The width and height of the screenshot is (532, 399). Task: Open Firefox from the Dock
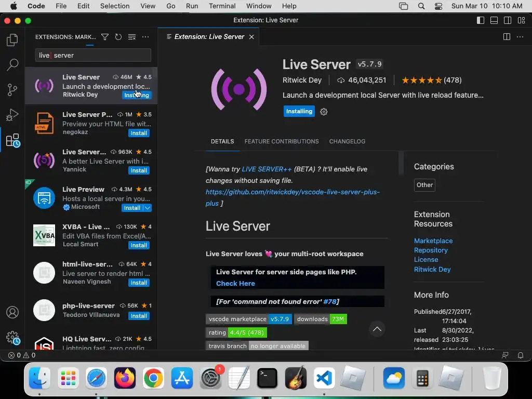click(x=125, y=378)
